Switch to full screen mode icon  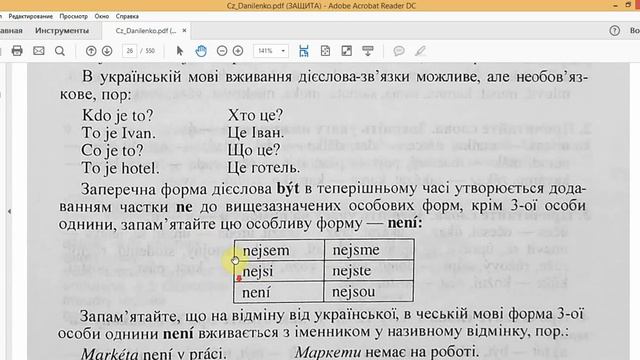pyautogui.click(x=347, y=51)
